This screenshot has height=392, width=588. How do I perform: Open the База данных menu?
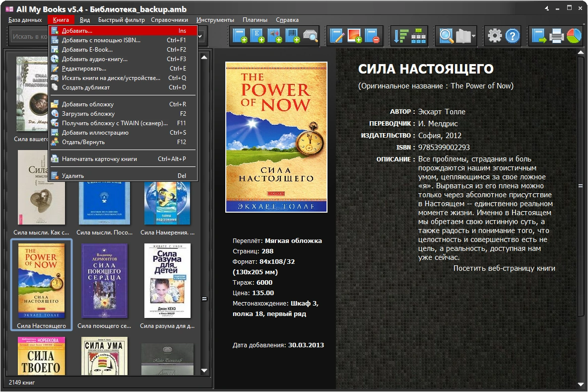coord(25,20)
